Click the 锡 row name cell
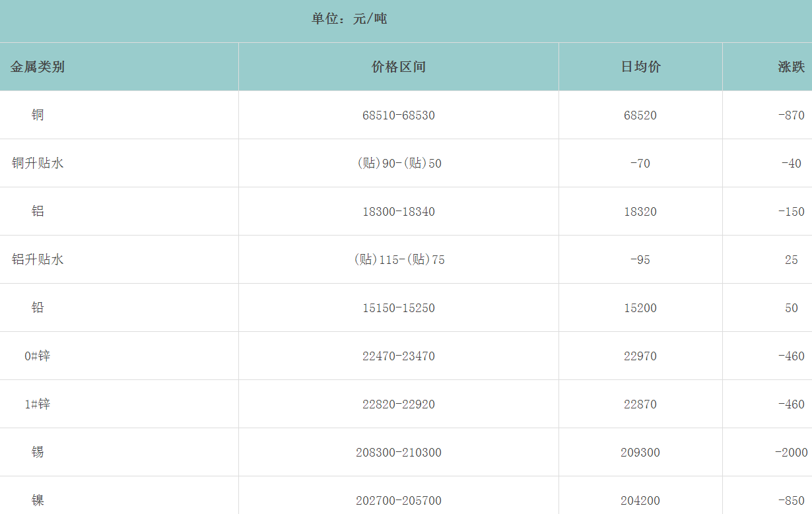The width and height of the screenshot is (812, 514). pyautogui.click(x=38, y=452)
